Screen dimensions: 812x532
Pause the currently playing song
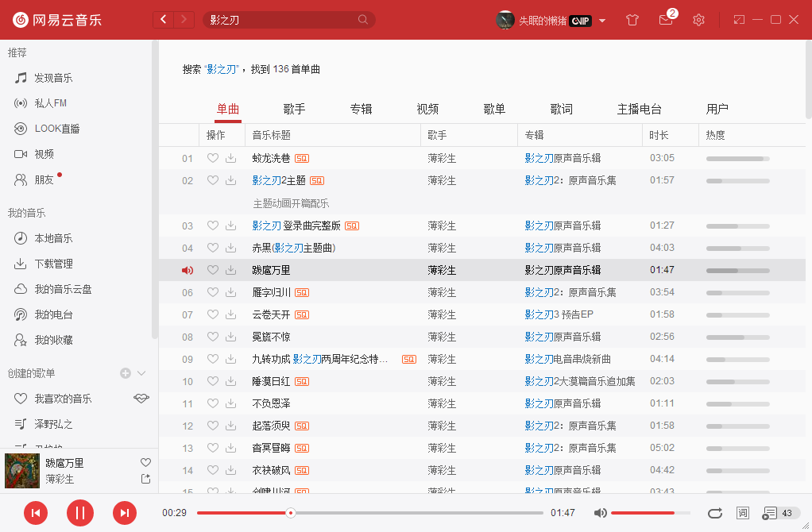pos(80,513)
